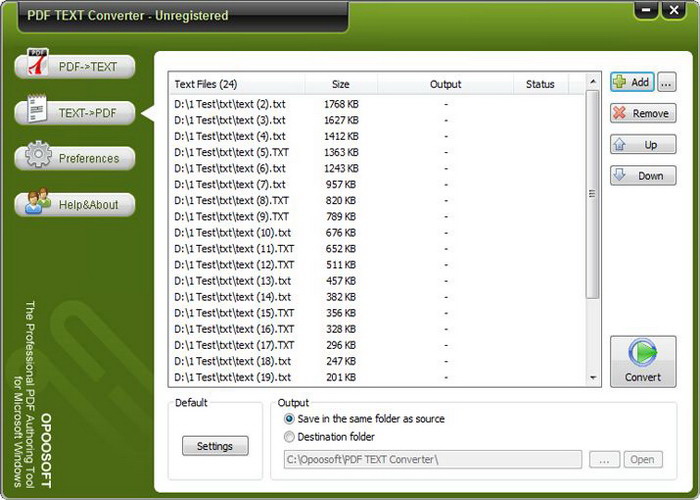700x500 pixels.
Task: Start conversion with Convert button
Action: [x=643, y=362]
